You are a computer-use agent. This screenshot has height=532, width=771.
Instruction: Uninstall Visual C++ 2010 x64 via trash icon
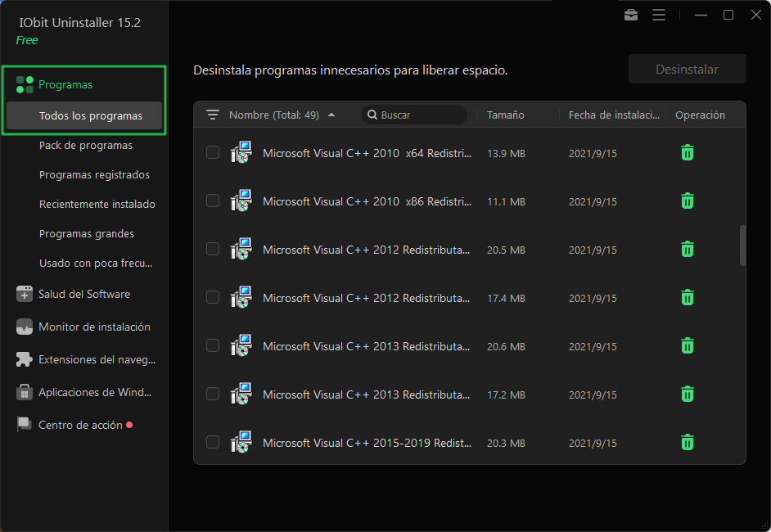688,153
